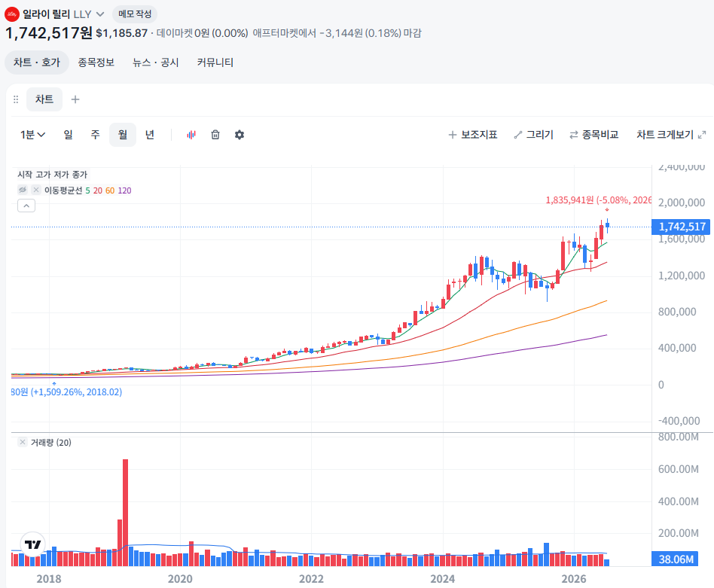
Task: Select the 주 weekly interval
Action: 95,135
